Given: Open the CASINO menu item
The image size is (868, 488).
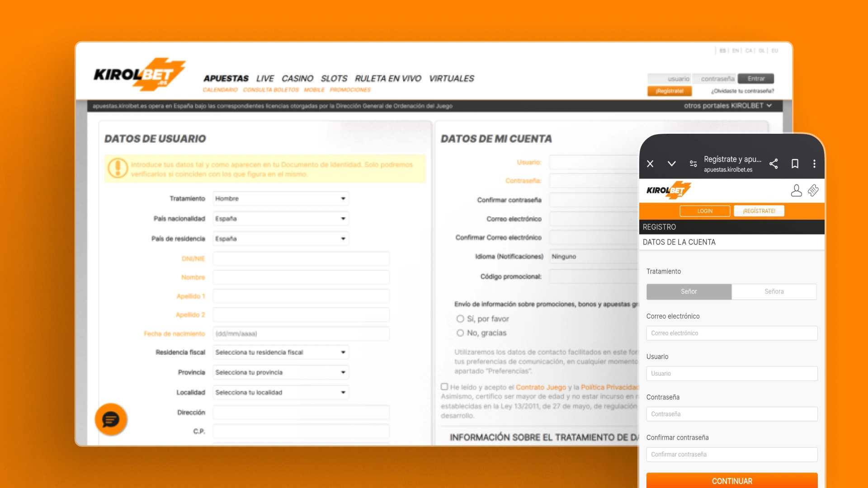Looking at the screenshot, I should [x=297, y=78].
